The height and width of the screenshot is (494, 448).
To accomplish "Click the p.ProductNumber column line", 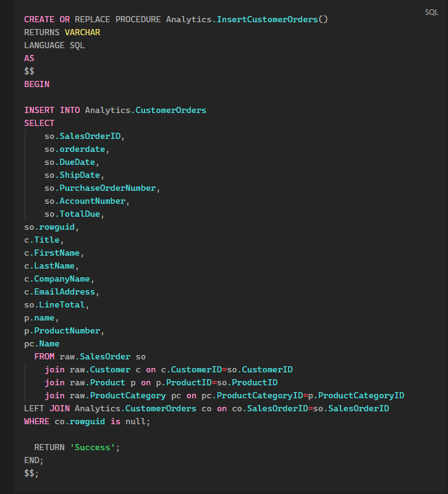I will click(64, 330).
